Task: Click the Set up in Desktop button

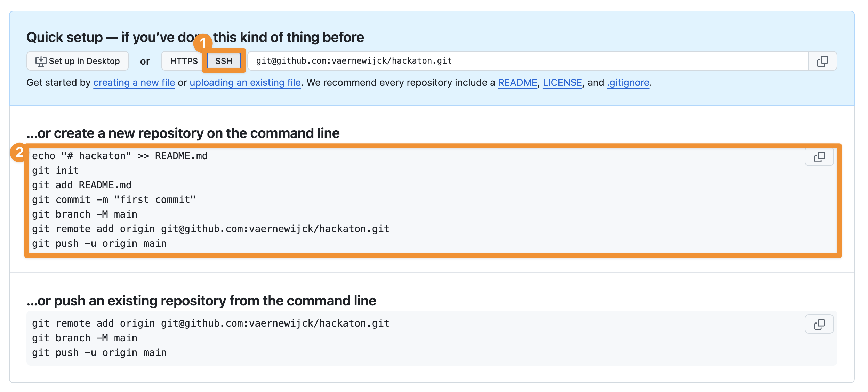Action: pyautogui.click(x=78, y=61)
